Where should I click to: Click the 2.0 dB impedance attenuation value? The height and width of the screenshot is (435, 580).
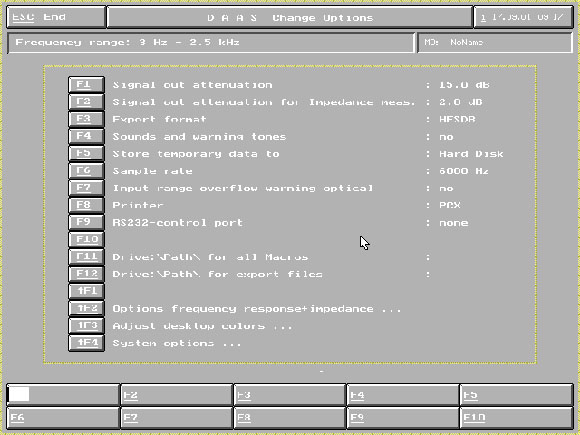461,102
